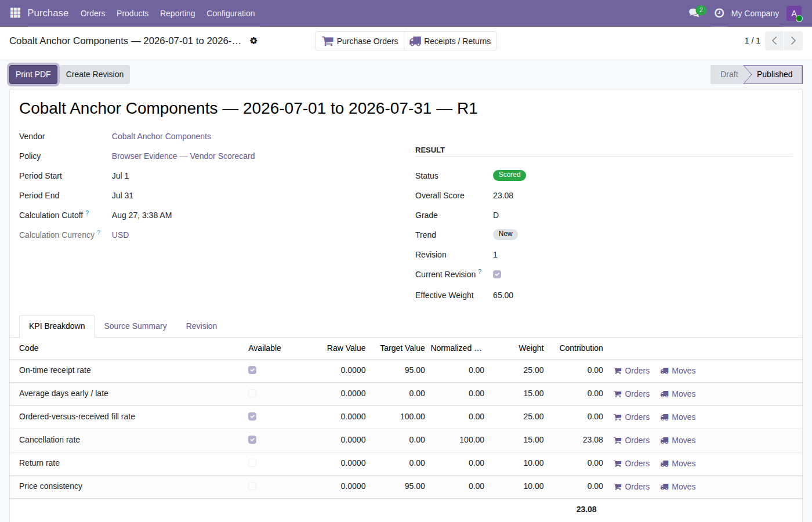Open the Receipts / Returns smart button
This screenshot has height=522, width=812.
[x=451, y=41]
